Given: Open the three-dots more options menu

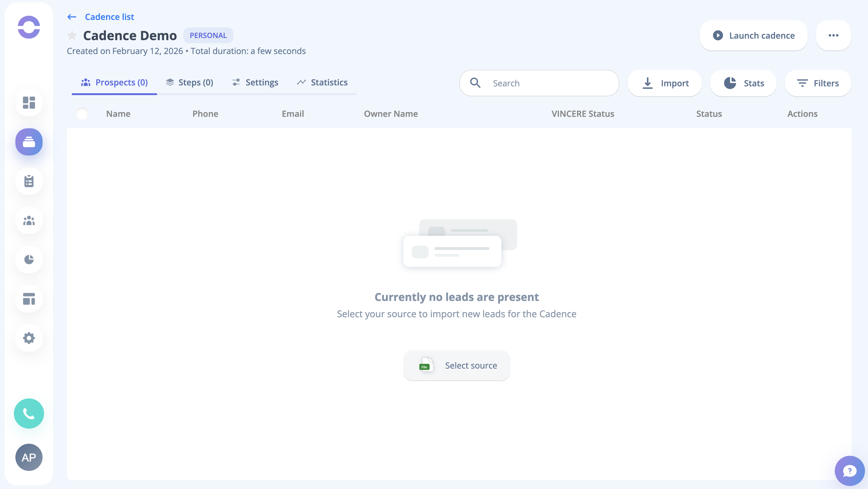Looking at the screenshot, I should coord(833,35).
